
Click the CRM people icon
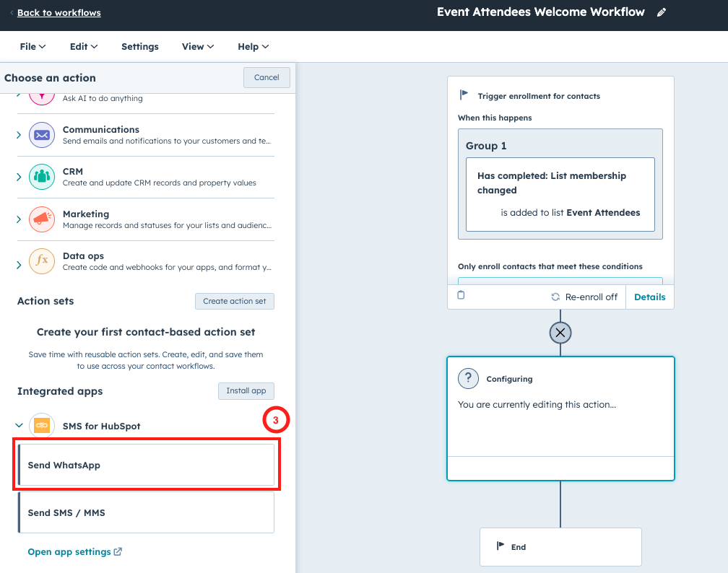(x=42, y=177)
